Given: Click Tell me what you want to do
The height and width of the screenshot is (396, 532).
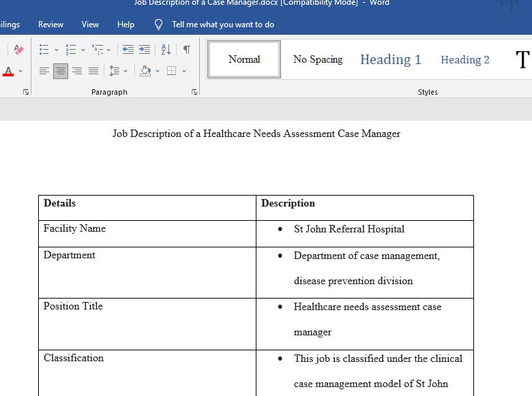Looking at the screenshot, I should coord(223,25).
